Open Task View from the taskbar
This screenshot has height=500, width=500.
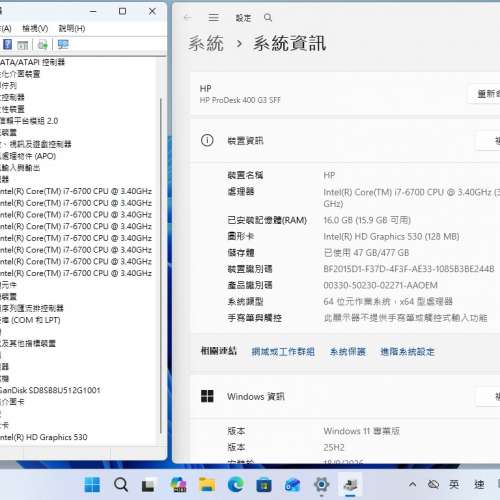pyautogui.click(x=148, y=485)
